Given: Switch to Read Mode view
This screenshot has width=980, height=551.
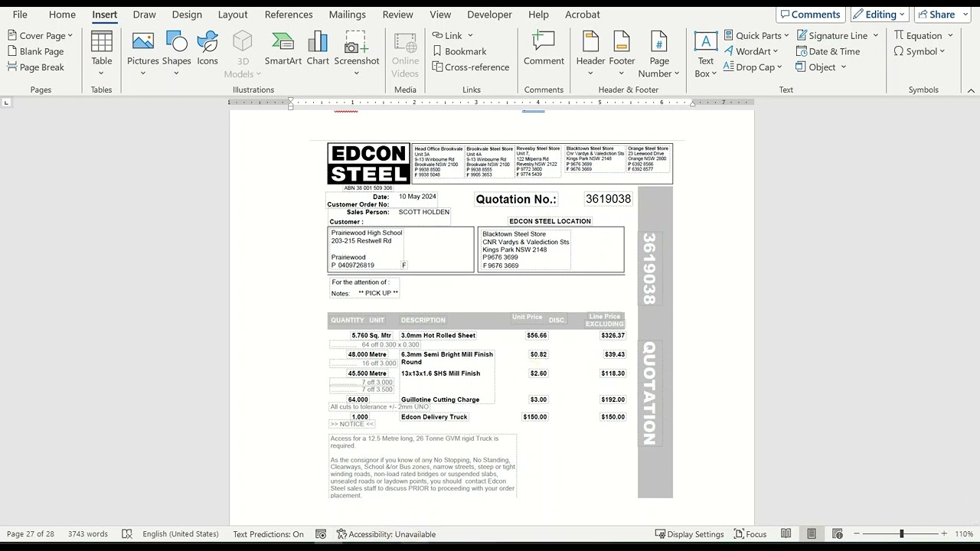Looking at the screenshot, I should (x=786, y=534).
